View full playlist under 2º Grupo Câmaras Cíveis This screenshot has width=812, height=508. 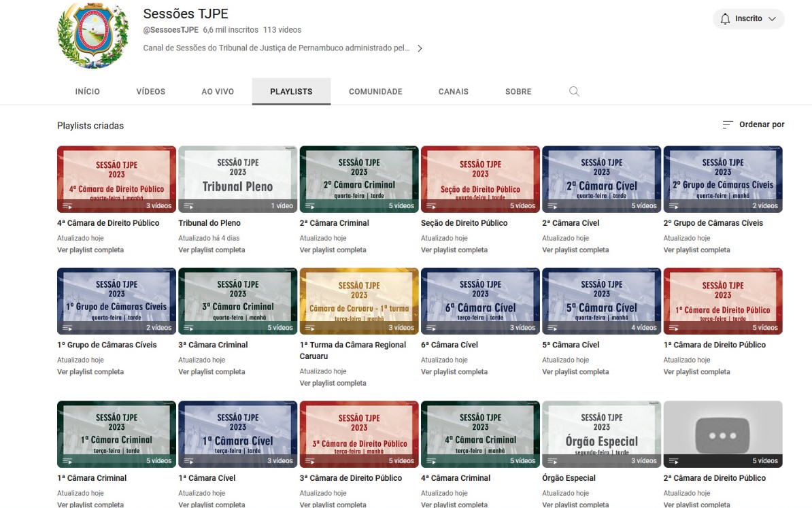[696, 250]
